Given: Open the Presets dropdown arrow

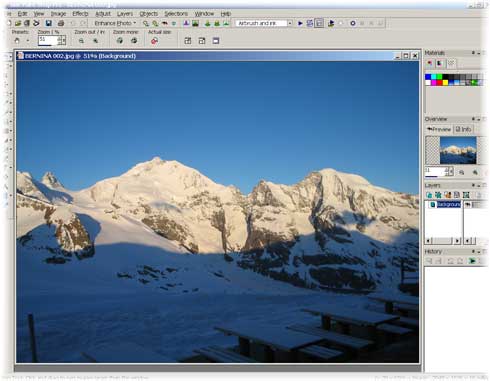Looking at the screenshot, I should [x=28, y=41].
